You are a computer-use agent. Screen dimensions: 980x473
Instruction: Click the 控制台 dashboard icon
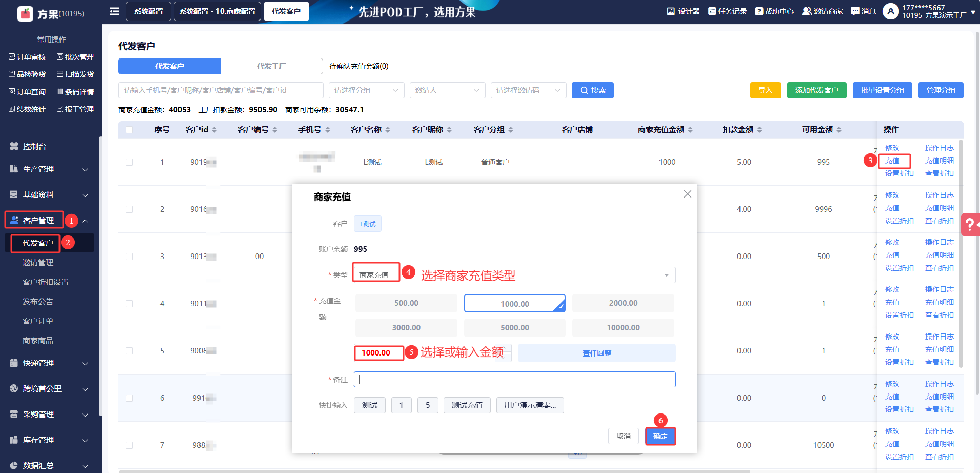14,146
